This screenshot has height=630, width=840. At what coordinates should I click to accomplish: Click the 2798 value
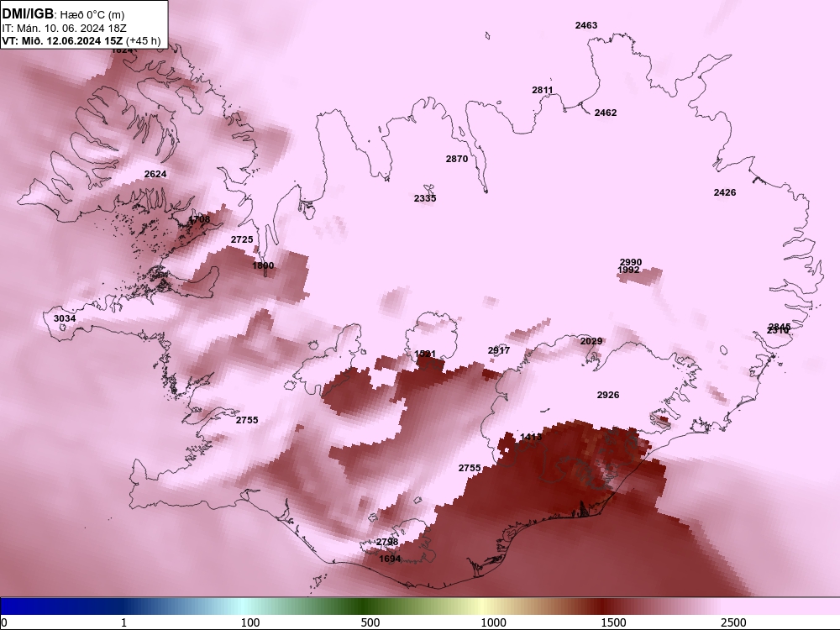[x=387, y=542]
